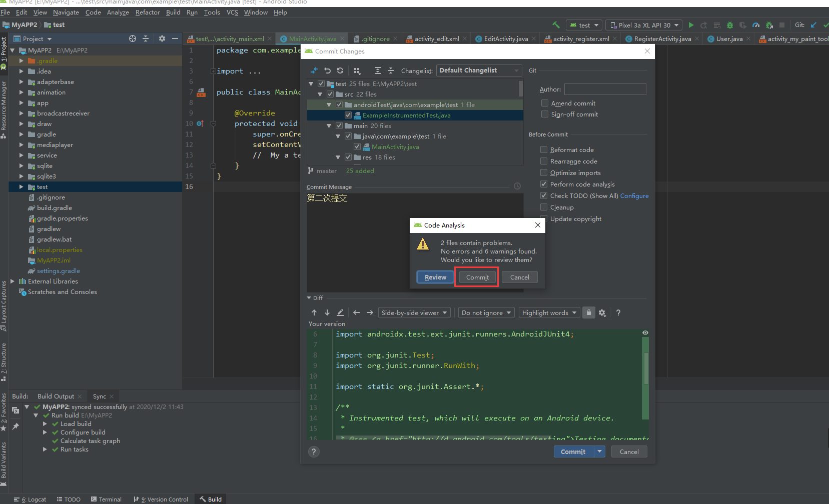Open Highlight words dropdown
Image resolution: width=829 pixels, height=504 pixels.
coord(549,312)
